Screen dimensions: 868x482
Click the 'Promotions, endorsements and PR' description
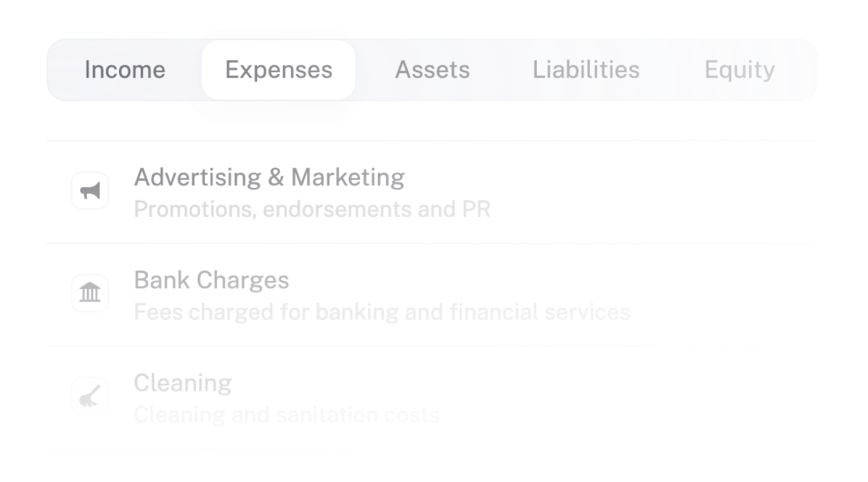[312, 209]
